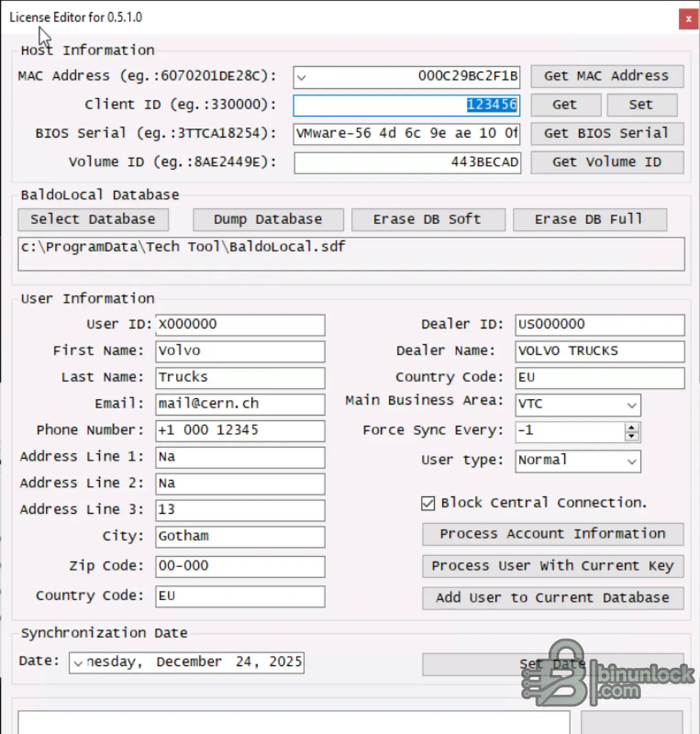The width and height of the screenshot is (700, 734).
Task: Click the Get button for Client ID
Action: coord(566,105)
